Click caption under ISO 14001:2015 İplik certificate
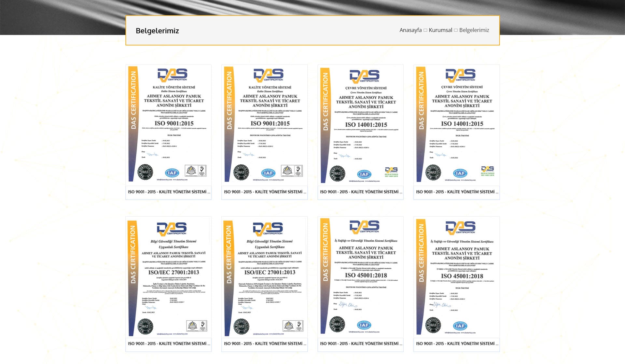Screen dimensions: 625x364 pyautogui.click(x=457, y=192)
